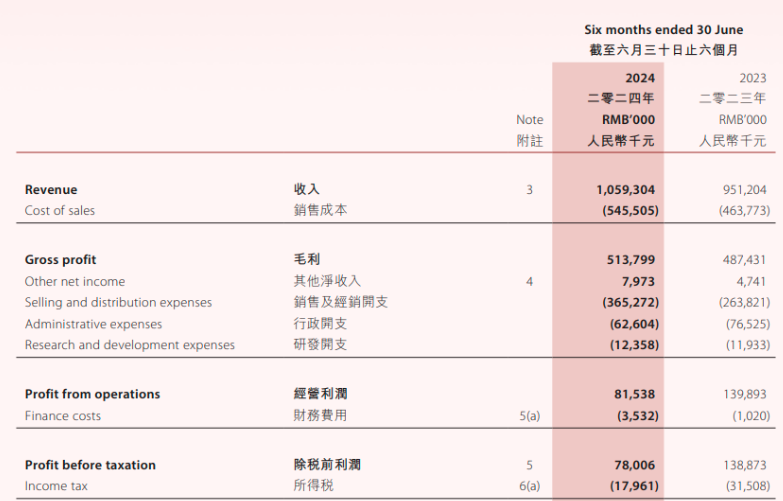
Task: Click note reference 5 beside profit before taxation
Action: [x=529, y=465]
